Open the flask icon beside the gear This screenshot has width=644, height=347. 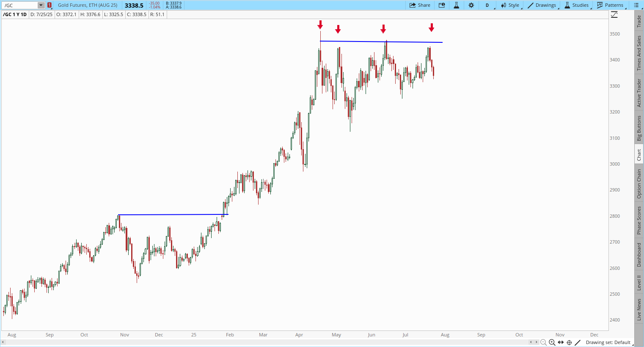click(456, 5)
